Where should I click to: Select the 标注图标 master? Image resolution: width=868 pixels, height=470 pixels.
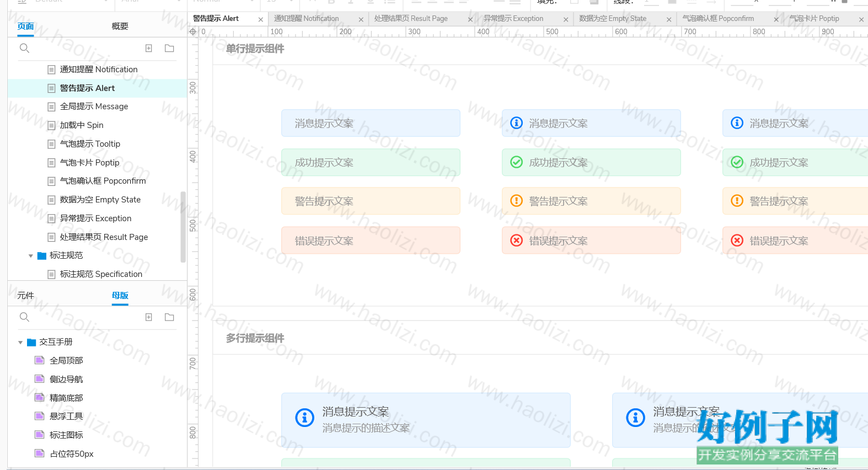(x=66, y=435)
